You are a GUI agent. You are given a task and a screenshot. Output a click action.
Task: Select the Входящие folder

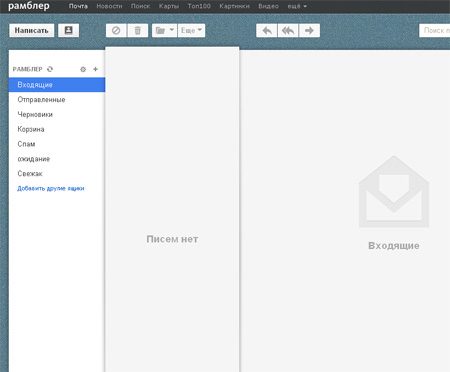pos(57,85)
